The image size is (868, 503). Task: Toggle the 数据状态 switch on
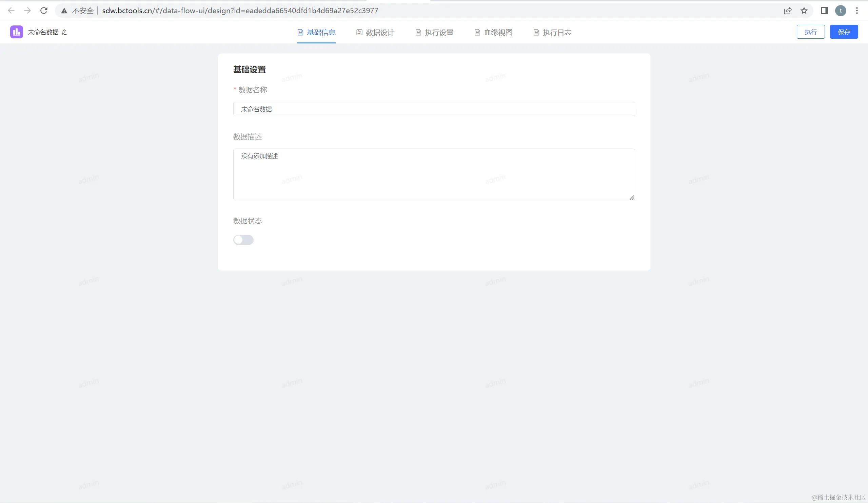[x=243, y=240]
